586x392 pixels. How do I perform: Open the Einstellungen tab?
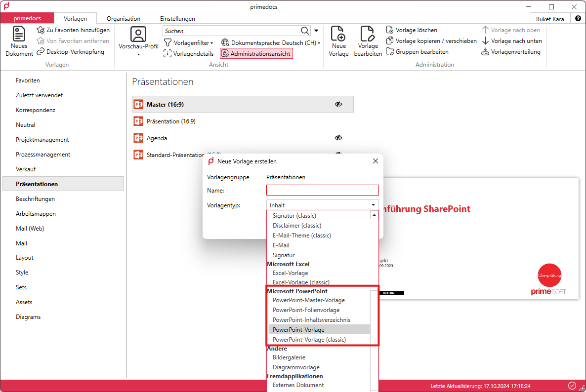[x=177, y=18]
